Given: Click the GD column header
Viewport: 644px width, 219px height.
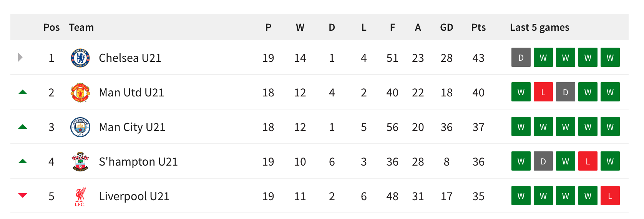Looking at the screenshot, I should [446, 27].
